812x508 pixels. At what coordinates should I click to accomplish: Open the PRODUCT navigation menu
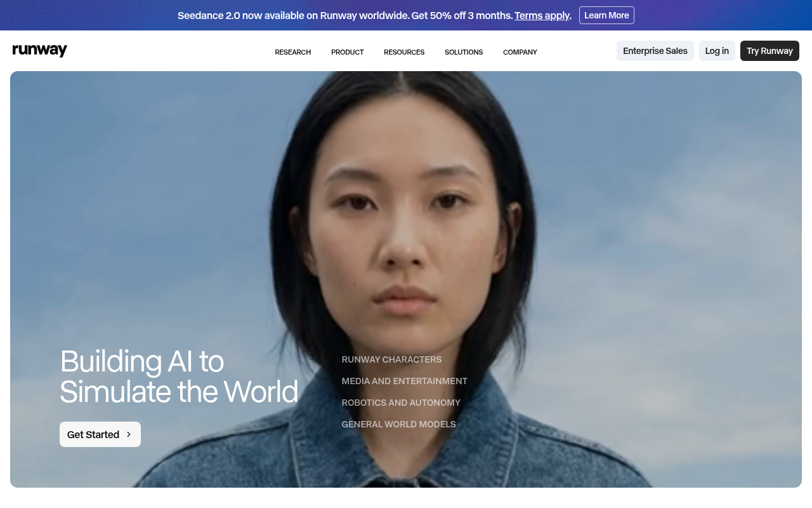pyautogui.click(x=347, y=52)
